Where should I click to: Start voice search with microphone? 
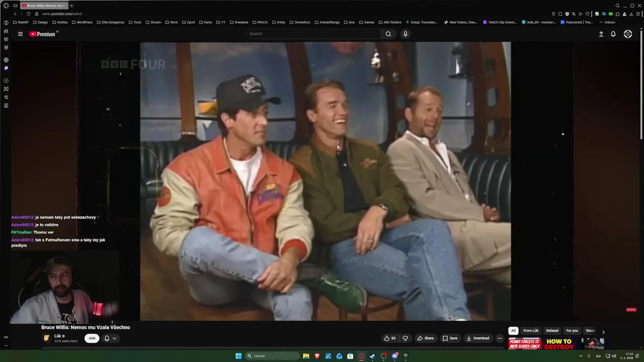[x=405, y=34]
